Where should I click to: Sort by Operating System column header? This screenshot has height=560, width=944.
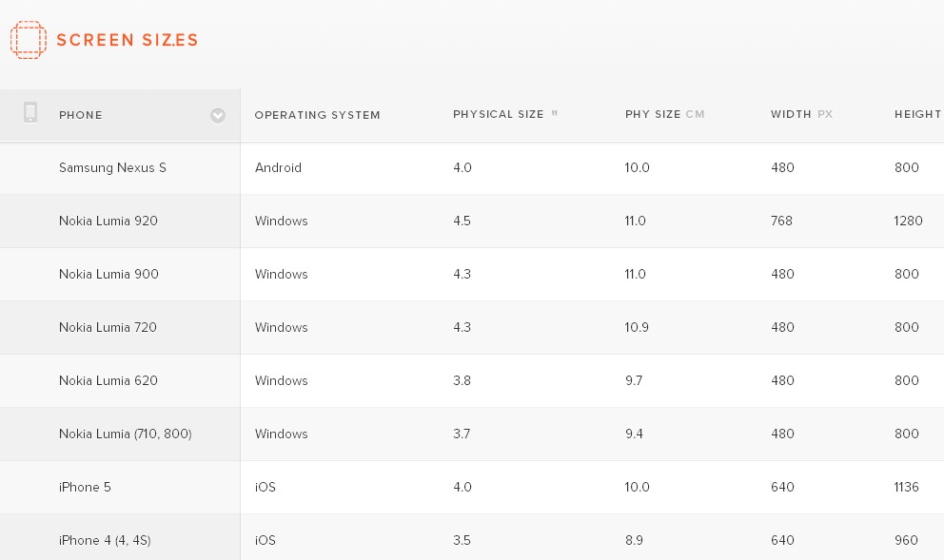[317, 115]
